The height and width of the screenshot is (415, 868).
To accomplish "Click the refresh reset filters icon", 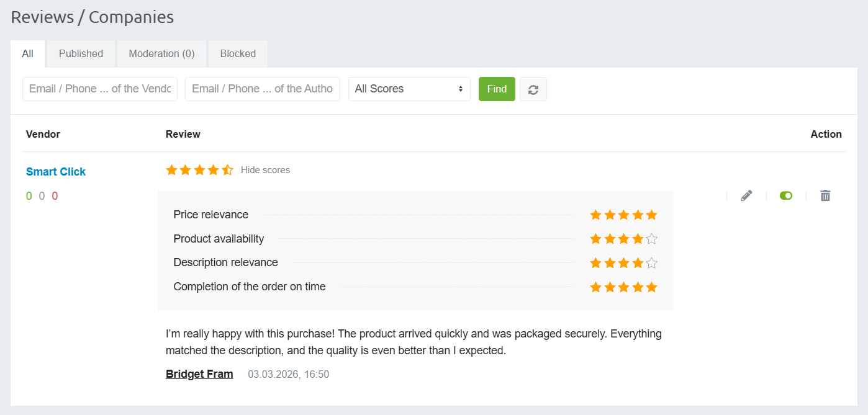I will click(x=533, y=89).
